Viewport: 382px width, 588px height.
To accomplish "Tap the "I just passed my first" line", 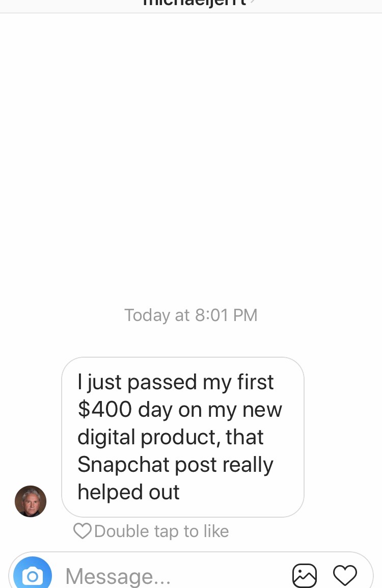I will (175, 383).
